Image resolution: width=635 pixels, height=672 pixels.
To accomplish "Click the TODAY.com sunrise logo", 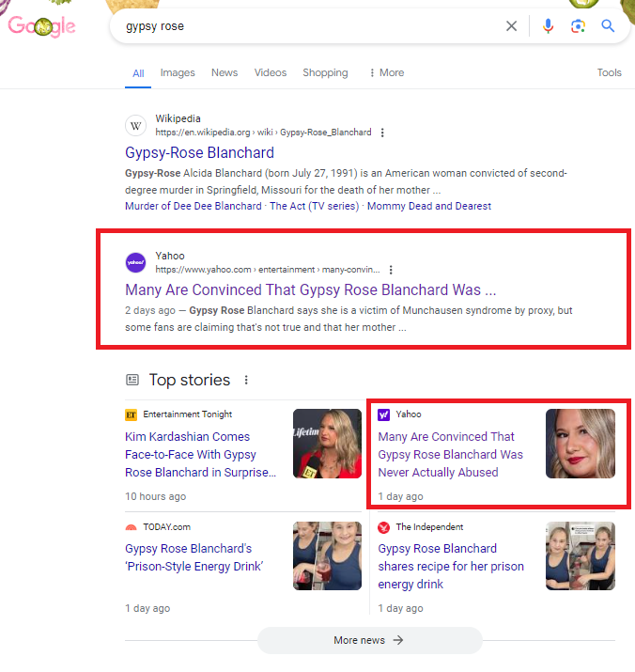I will pyautogui.click(x=131, y=527).
